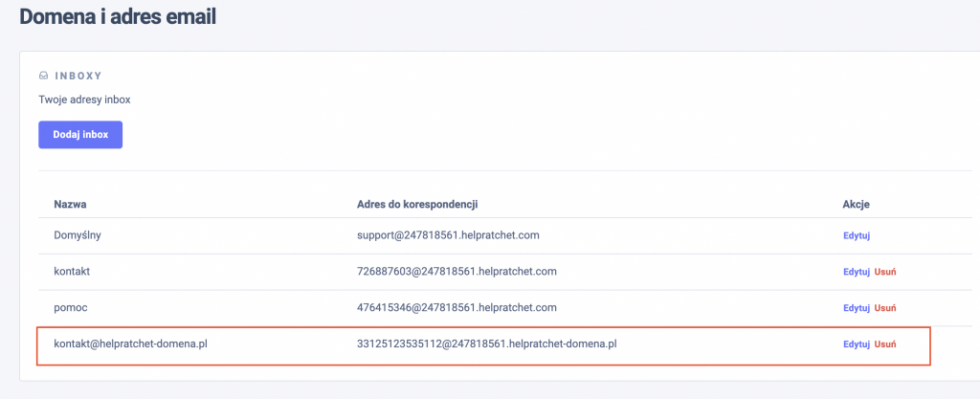Edit the kontakt@helpratchet-domena.pl inbox
The width and height of the screenshot is (980, 399).
pyautogui.click(x=856, y=344)
